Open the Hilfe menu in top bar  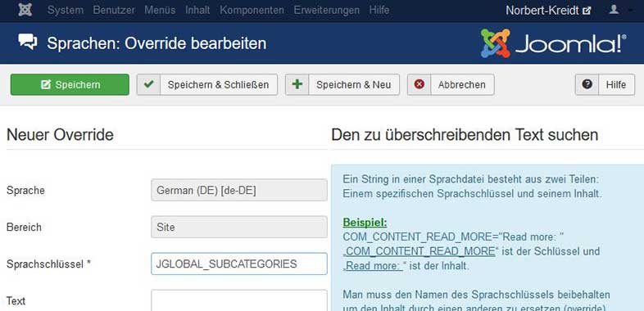(379, 11)
